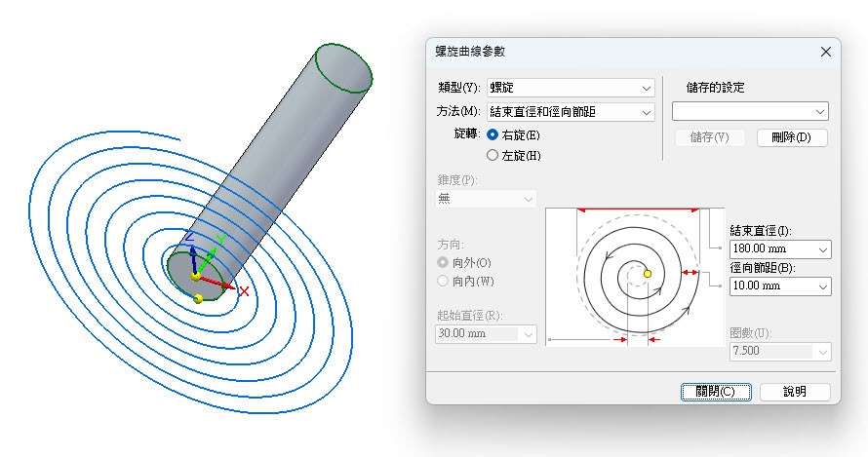
Task: Close the 螺旋曲線參數 dialog with X
Action: pyautogui.click(x=825, y=52)
